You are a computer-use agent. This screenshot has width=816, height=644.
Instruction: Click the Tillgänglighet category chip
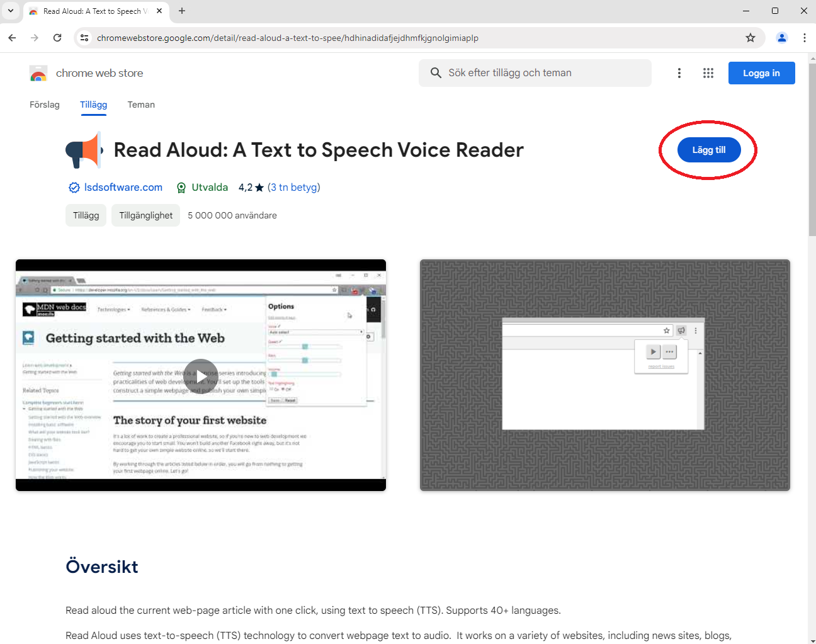tap(146, 215)
